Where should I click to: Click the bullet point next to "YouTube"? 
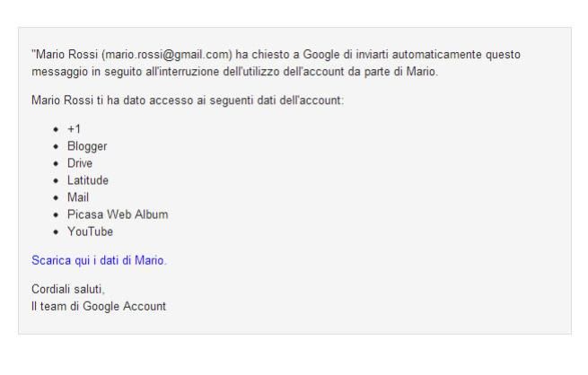click(57, 232)
